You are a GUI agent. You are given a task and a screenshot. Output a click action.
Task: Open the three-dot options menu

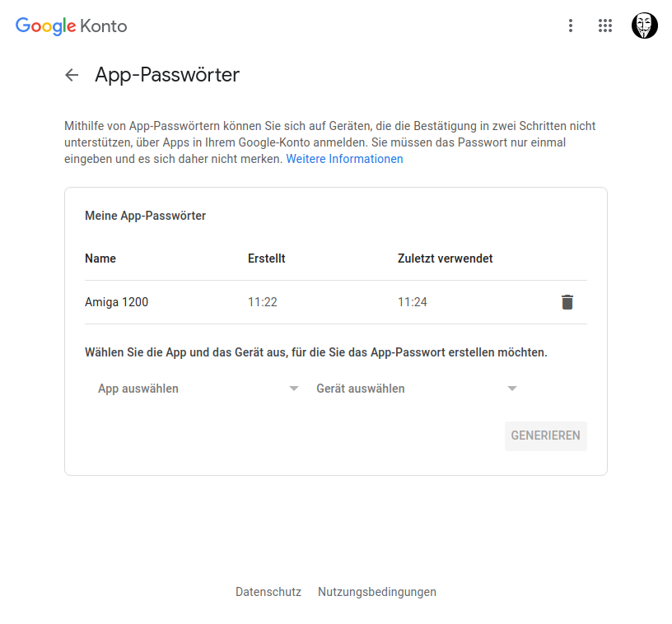[571, 26]
